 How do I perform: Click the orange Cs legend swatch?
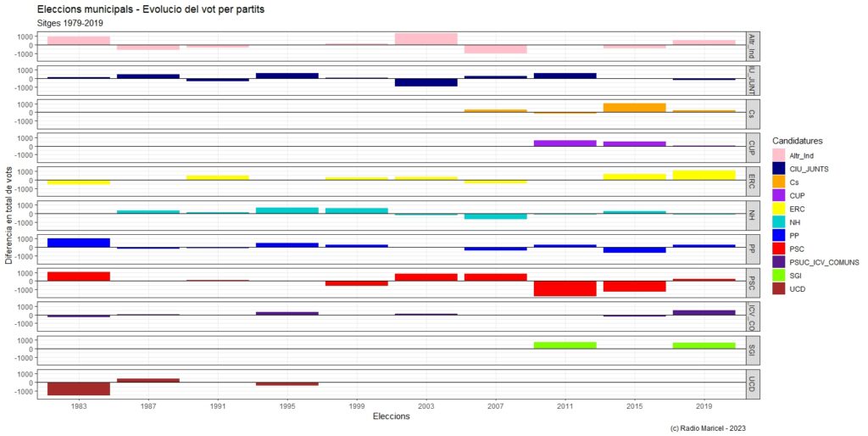pos(779,182)
